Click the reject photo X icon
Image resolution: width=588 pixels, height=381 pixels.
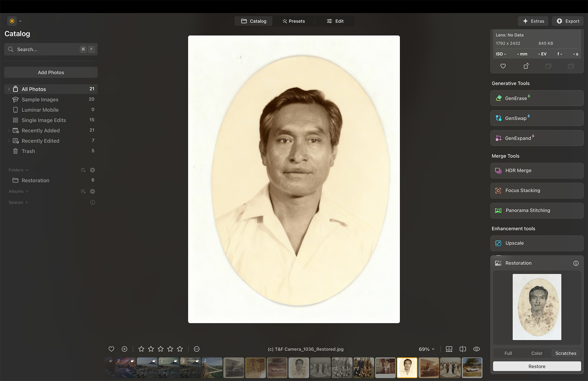pos(124,349)
